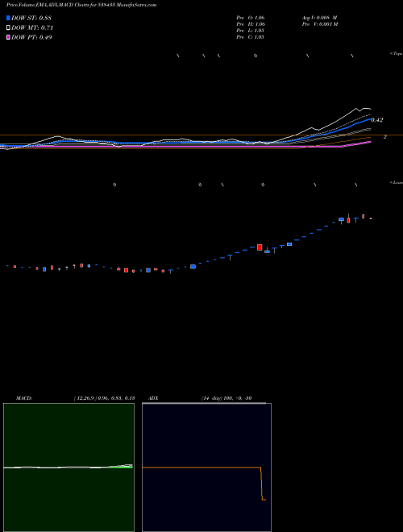Click the orange ADX line drop-off point
Viewport: 403px width, 532px height.
click(x=260, y=468)
